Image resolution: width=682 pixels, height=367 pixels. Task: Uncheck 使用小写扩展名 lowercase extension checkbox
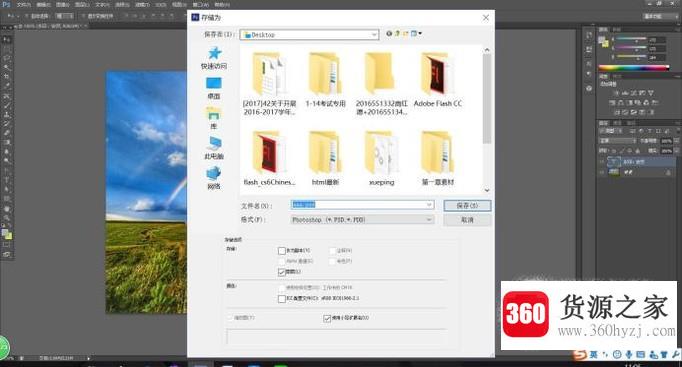pyautogui.click(x=327, y=318)
